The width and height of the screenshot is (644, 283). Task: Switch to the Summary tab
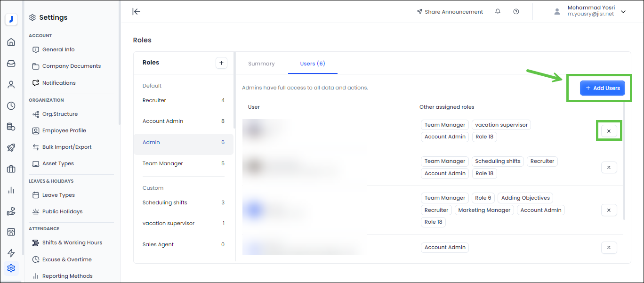point(261,64)
